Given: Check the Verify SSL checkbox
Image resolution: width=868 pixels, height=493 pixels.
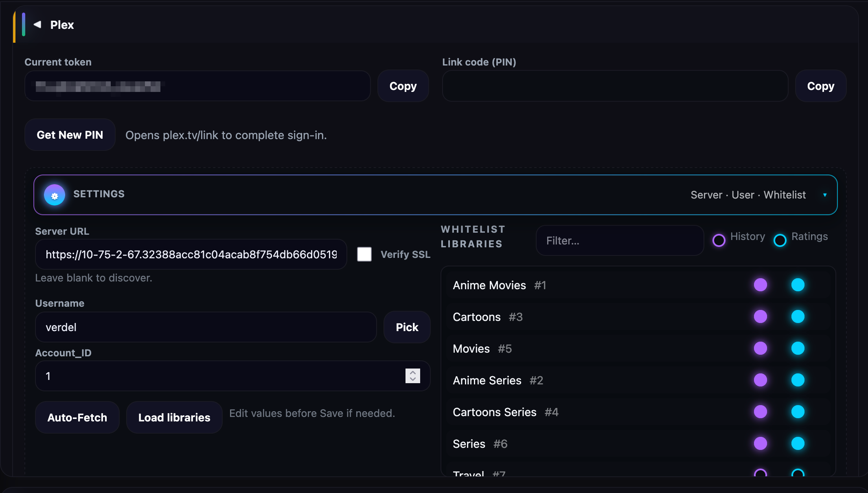Looking at the screenshot, I should click(x=364, y=254).
